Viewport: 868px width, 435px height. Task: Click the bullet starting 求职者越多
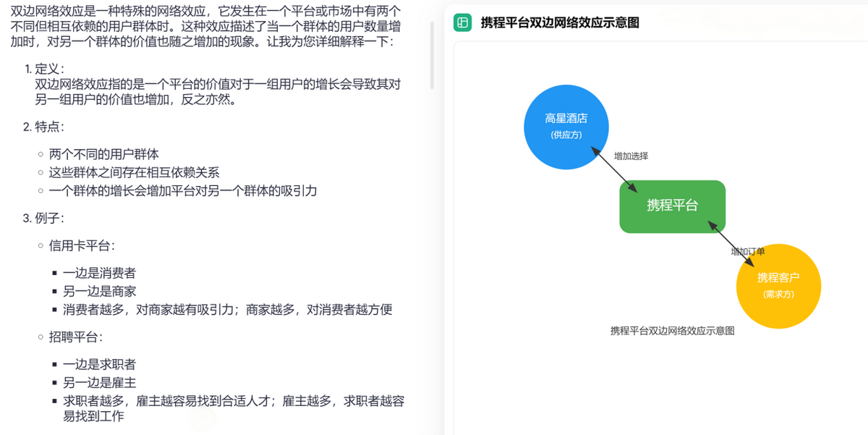coord(234,408)
